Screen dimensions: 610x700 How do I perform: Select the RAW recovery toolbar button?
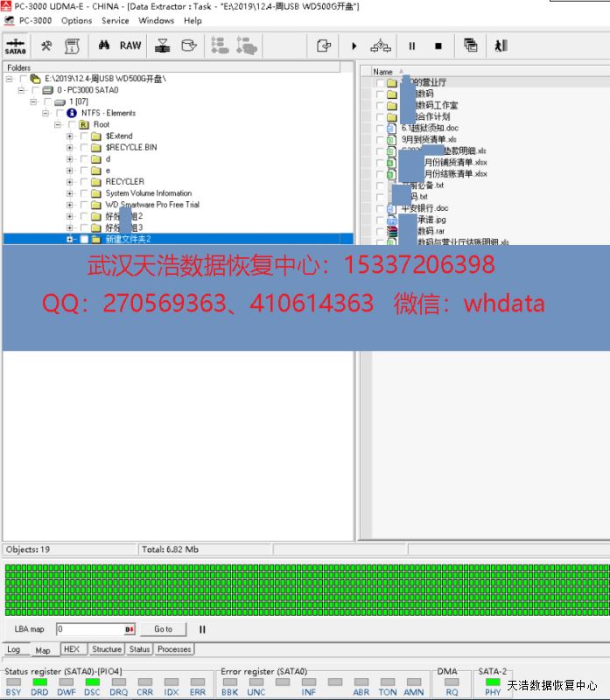[130, 45]
